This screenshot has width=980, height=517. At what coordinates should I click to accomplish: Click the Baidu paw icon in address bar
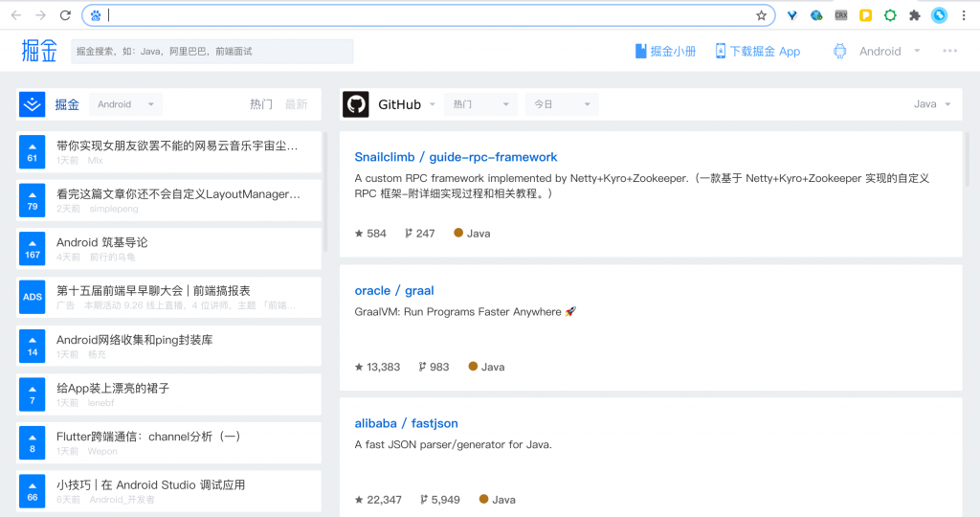click(x=95, y=15)
